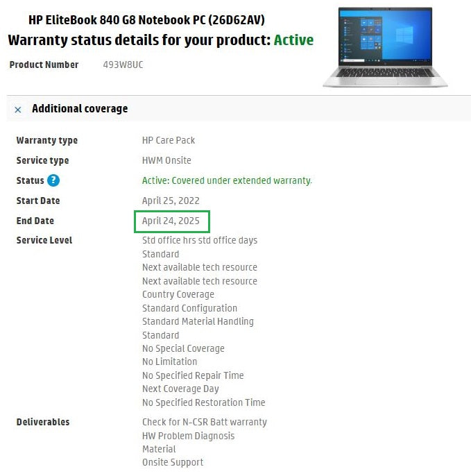Click the Service Level label
This screenshot has width=471, height=476.
pos(44,240)
